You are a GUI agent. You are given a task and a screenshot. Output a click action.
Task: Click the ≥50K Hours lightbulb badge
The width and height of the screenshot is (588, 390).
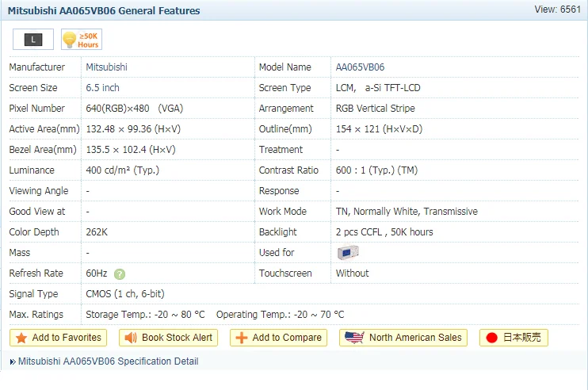82,39
